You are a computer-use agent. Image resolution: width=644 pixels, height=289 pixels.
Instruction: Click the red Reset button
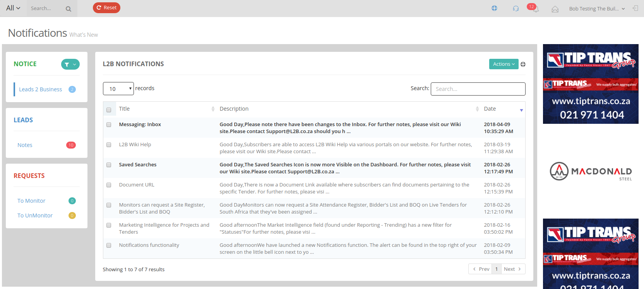[x=106, y=8]
